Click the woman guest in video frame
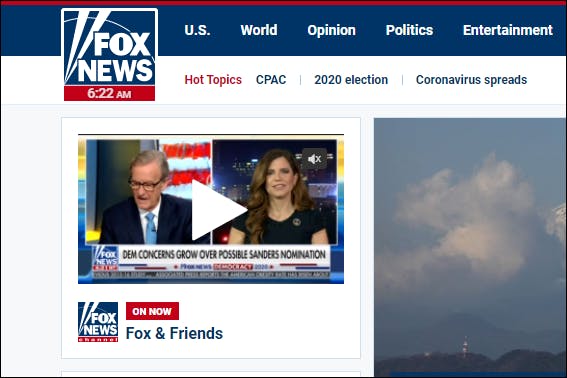This screenshot has width=567, height=378. point(278,197)
